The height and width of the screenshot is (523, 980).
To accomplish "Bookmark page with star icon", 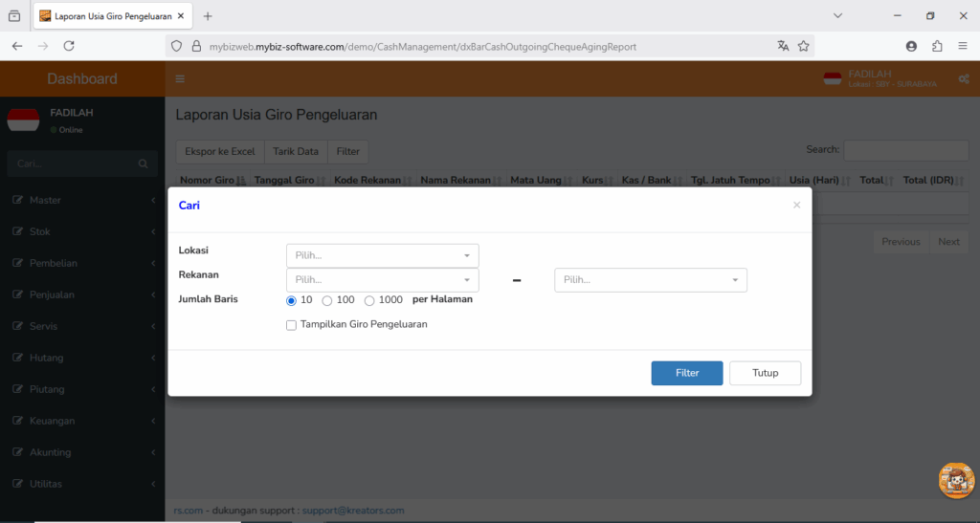I will [804, 46].
